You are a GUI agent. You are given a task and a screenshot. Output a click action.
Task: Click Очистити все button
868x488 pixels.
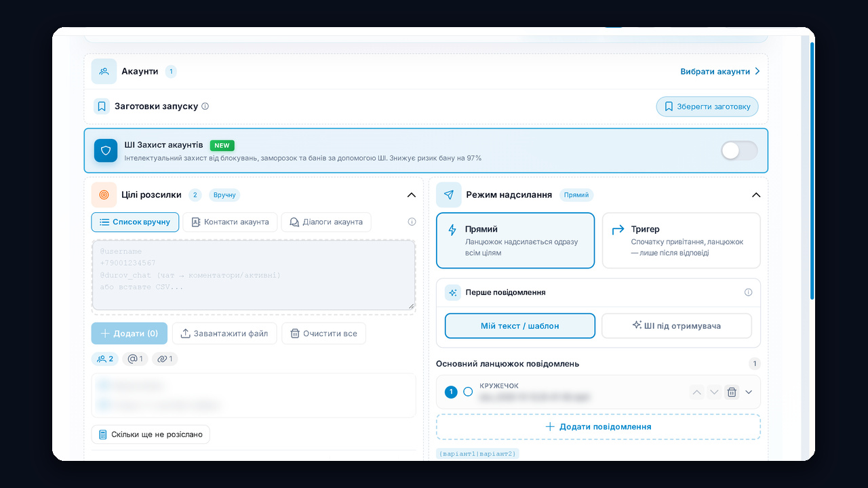(x=323, y=333)
